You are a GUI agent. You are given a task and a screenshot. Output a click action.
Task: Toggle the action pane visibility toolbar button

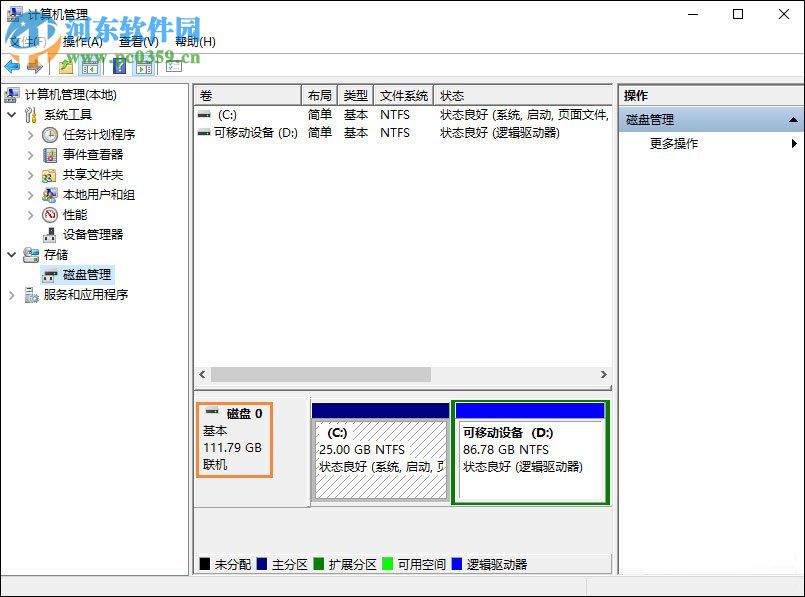pyautogui.click(x=143, y=67)
